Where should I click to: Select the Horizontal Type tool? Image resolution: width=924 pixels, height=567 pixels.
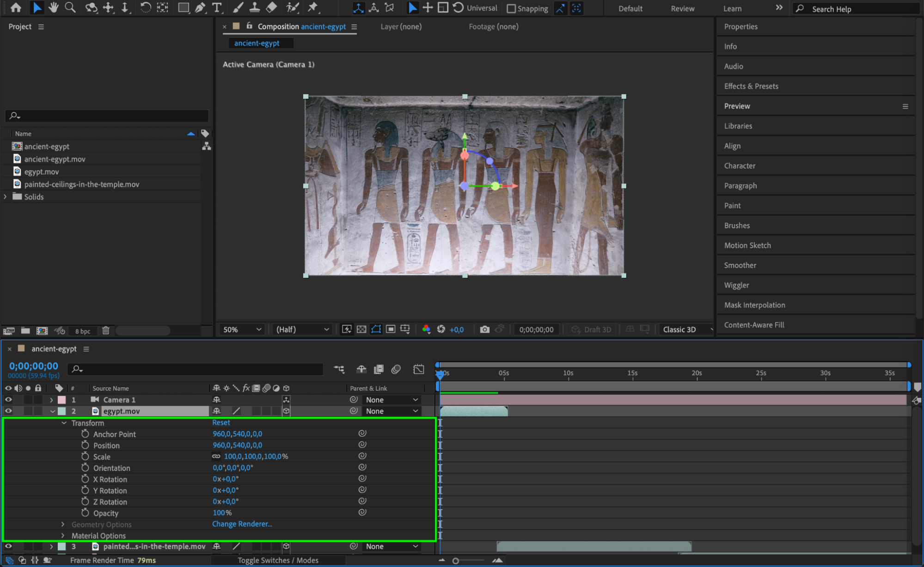coord(216,7)
